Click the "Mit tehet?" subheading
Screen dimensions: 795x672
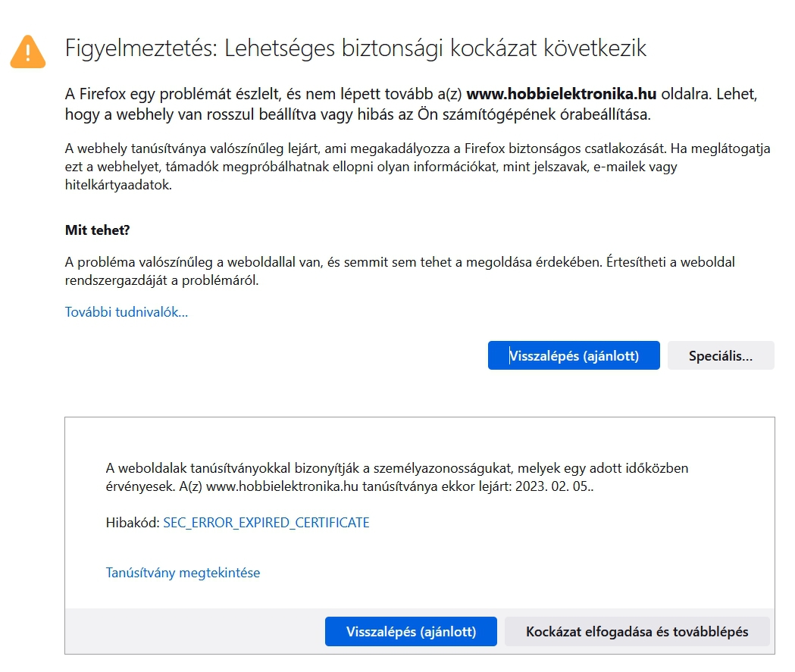click(98, 230)
